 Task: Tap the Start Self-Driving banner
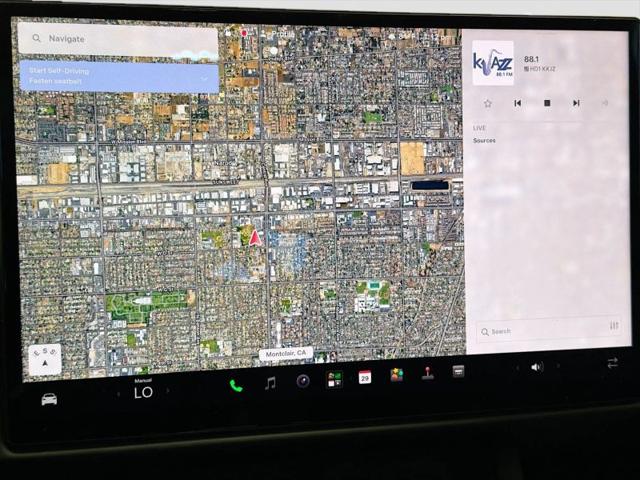(119, 76)
